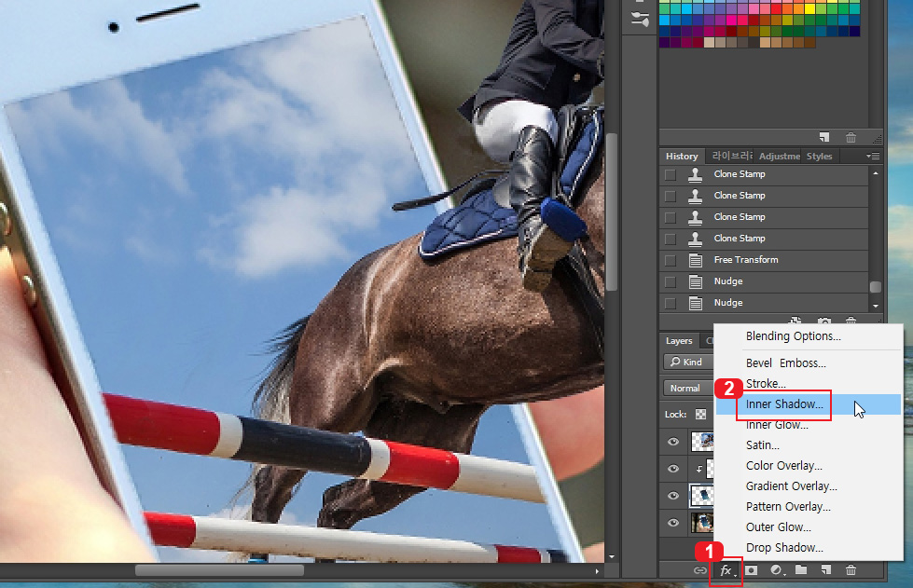Viewport: 913px width, 588px height.
Task: Create a new layer
Action: [x=825, y=569]
